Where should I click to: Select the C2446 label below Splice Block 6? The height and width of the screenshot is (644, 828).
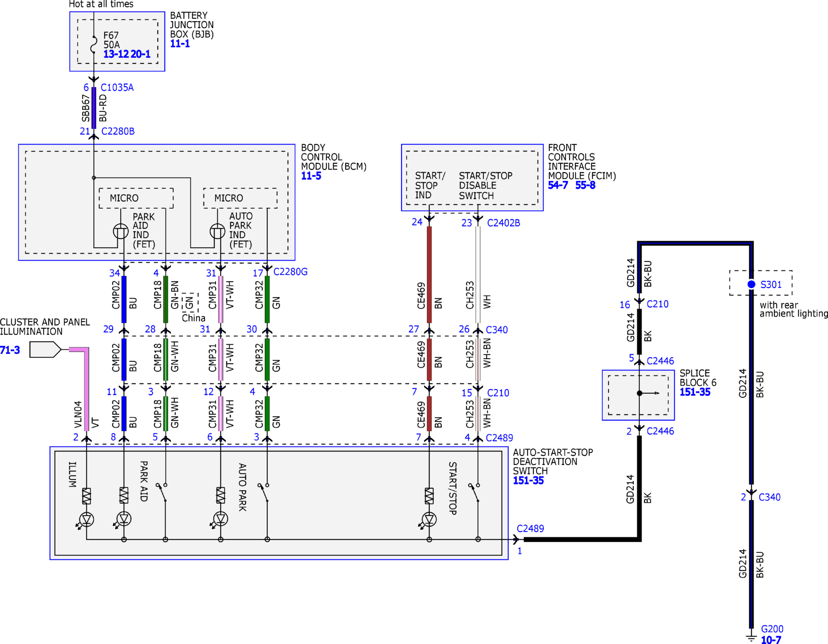coord(660,431)
